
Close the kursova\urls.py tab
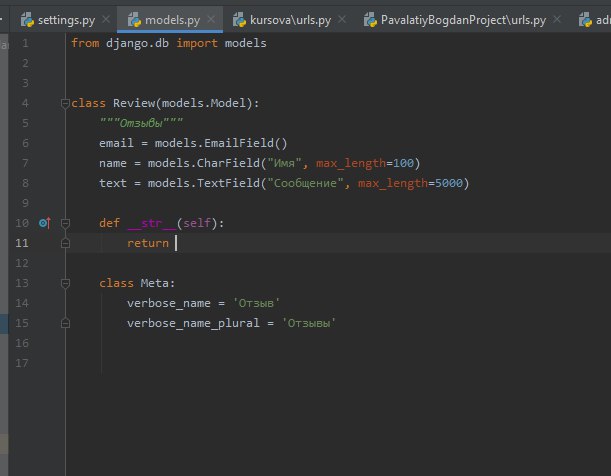[342, 19]
